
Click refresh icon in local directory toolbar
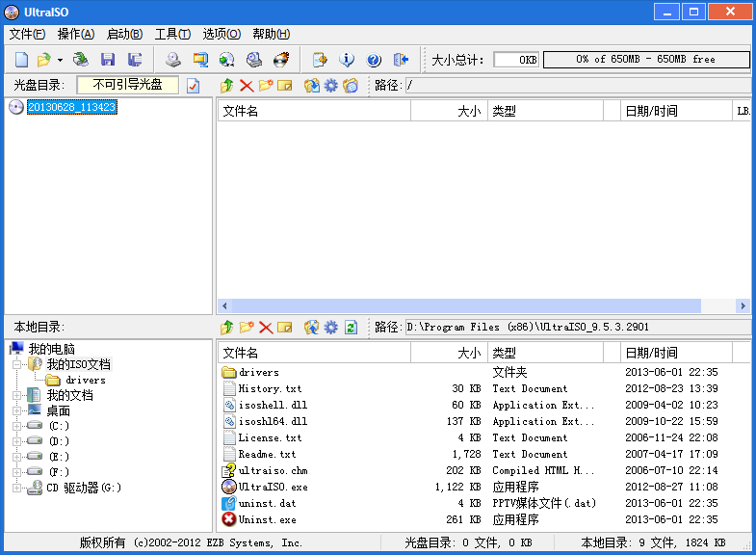351,328
